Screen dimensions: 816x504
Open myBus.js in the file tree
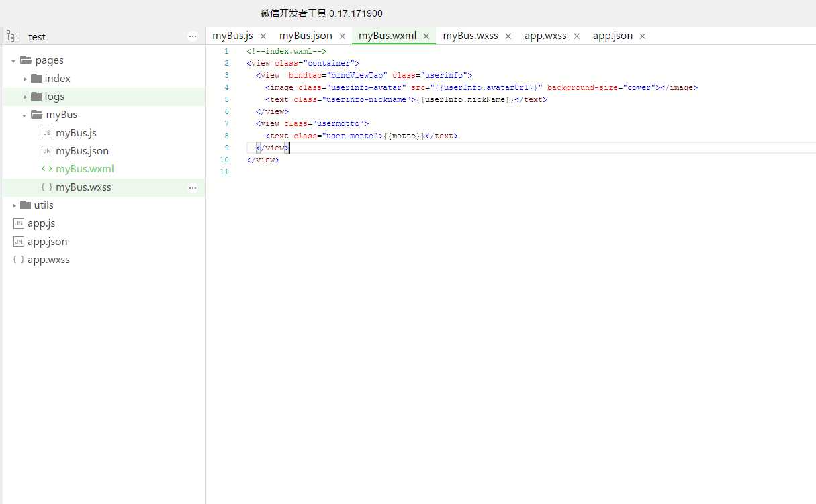76,133
